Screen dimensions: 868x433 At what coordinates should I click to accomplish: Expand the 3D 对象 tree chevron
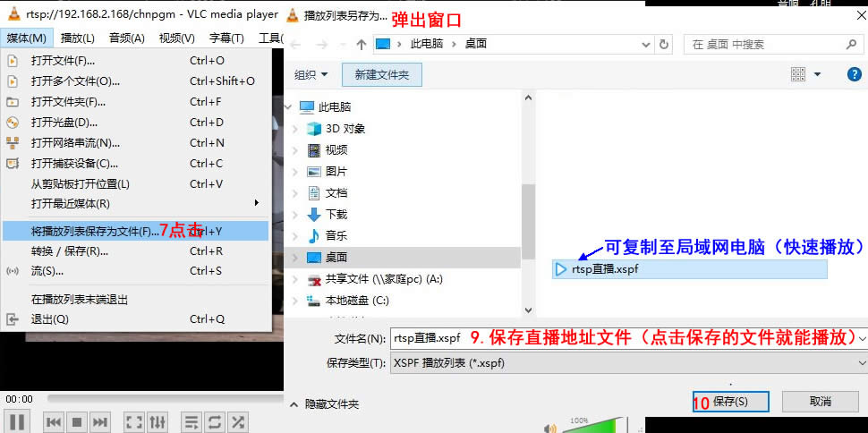pos(296,129)
